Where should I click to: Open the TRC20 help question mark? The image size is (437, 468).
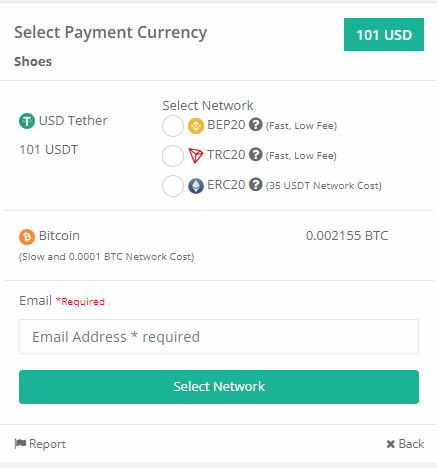coord(256,155)
